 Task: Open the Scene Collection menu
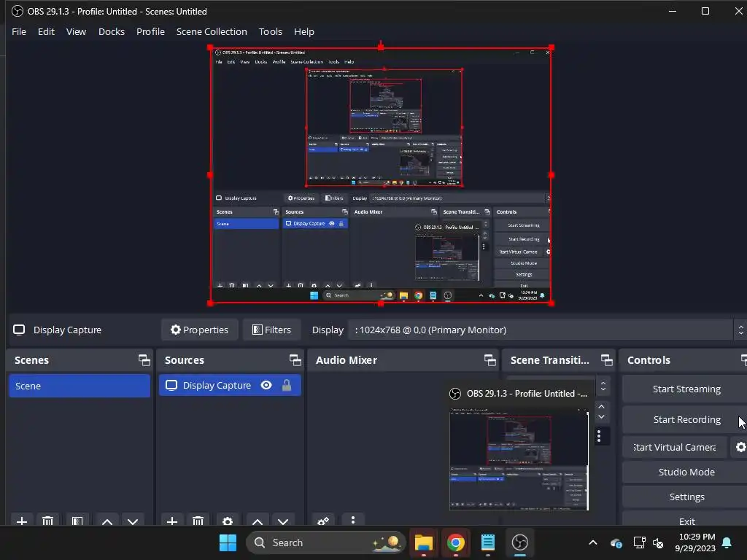pos(212,31)
